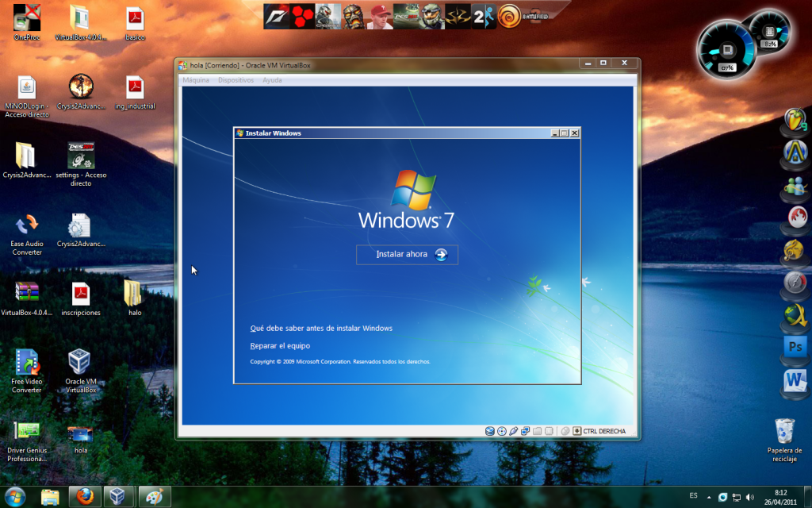Open the Máquina menu in VirtualBox
Image resolution: width=812 pixels, height=508 pixels.
196,80
